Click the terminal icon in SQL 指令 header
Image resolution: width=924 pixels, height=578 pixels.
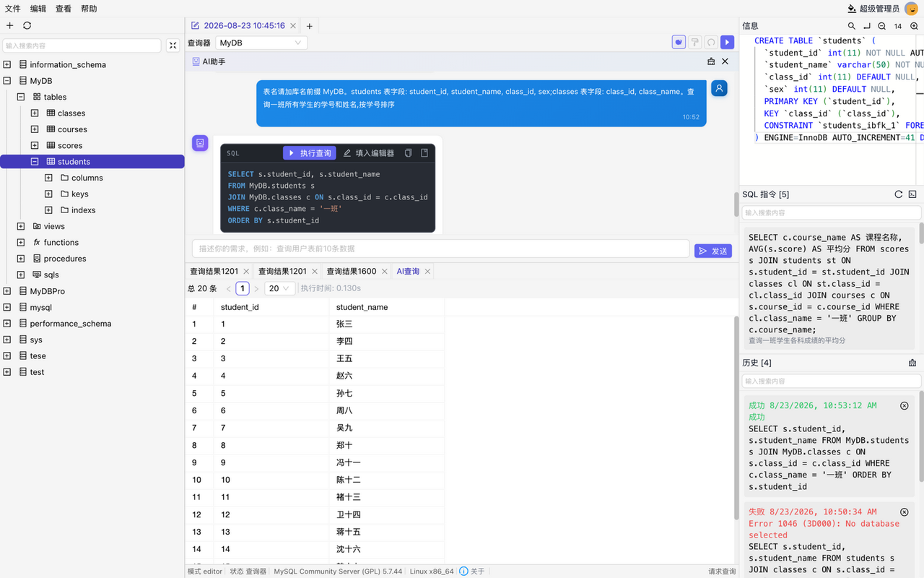(x=912, y=194)
